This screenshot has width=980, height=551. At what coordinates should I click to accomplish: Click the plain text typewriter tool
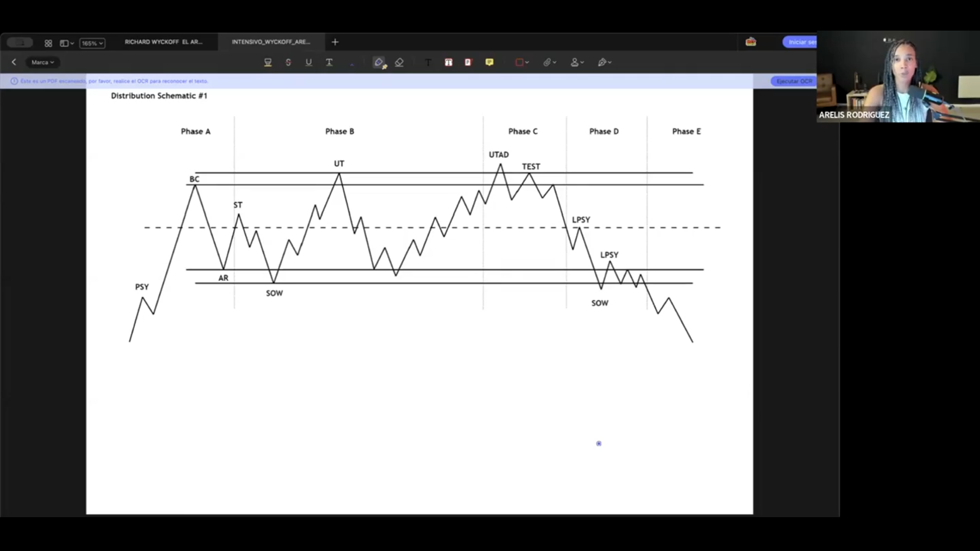click(428, 62)
